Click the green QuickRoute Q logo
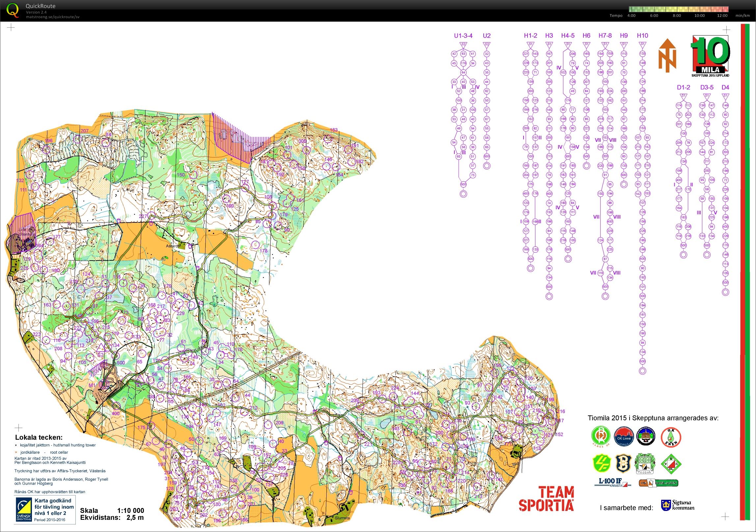This screenshot has width=756, height=532. [x=13, y=10]
